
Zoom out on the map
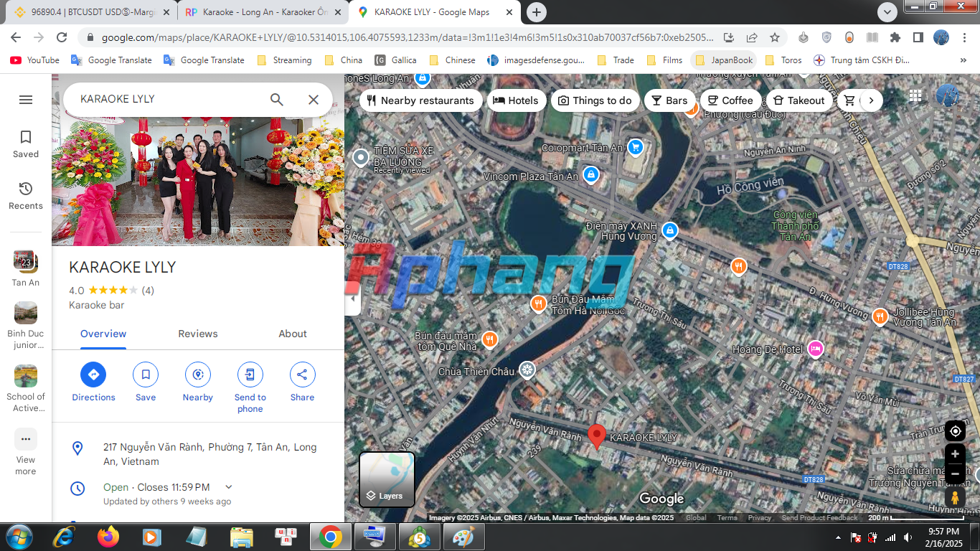955,474
